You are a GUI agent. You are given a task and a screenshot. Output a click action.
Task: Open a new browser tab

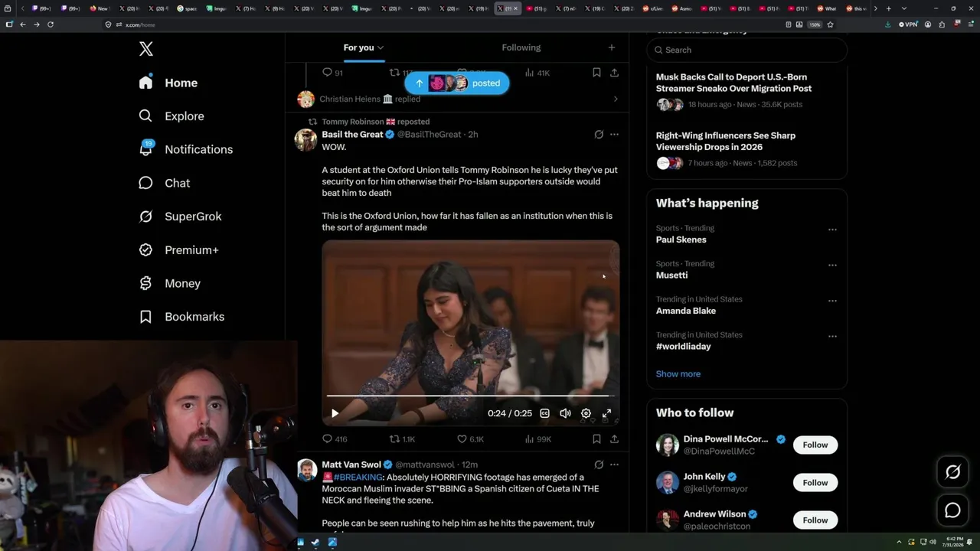coord(888,8)
